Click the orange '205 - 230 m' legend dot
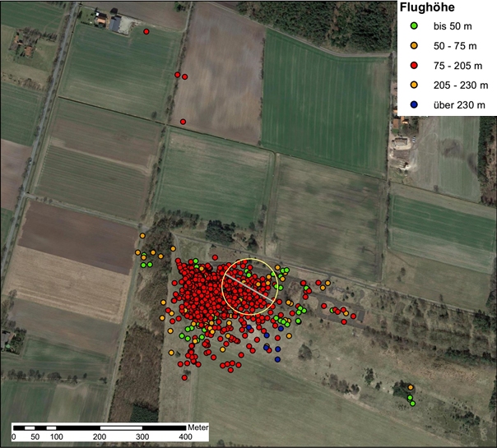The width and height of the screenshot is (497, 448). click(x=414, y=85)
